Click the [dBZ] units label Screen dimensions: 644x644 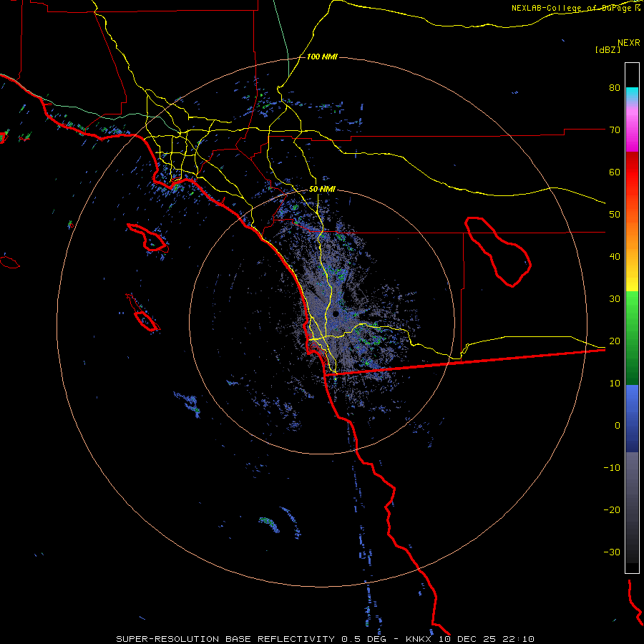coord(608,49)
